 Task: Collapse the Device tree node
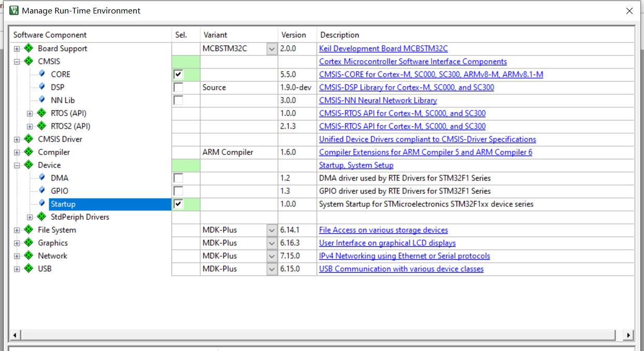[x=17, y=165]
